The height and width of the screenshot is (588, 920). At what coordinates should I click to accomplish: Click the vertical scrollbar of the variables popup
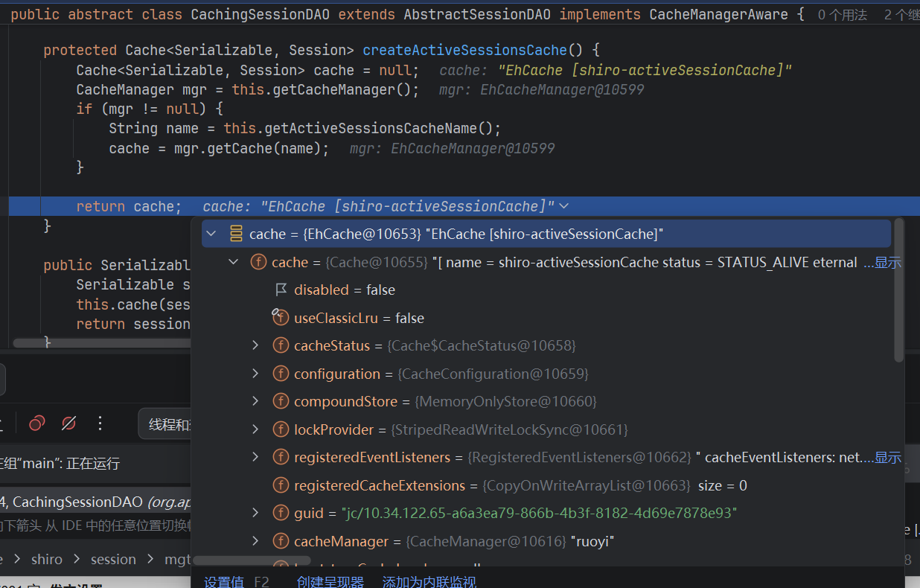(x=898, y=290)
